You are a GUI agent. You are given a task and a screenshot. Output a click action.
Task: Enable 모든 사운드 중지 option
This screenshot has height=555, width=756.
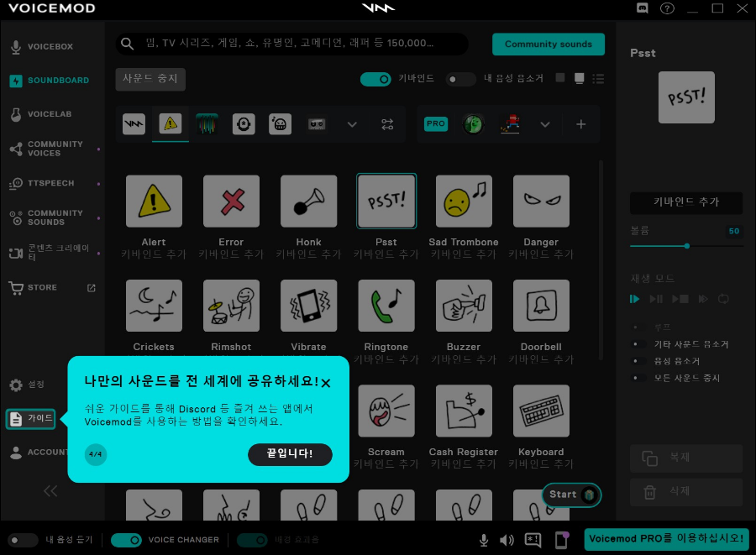click(639, 378)
